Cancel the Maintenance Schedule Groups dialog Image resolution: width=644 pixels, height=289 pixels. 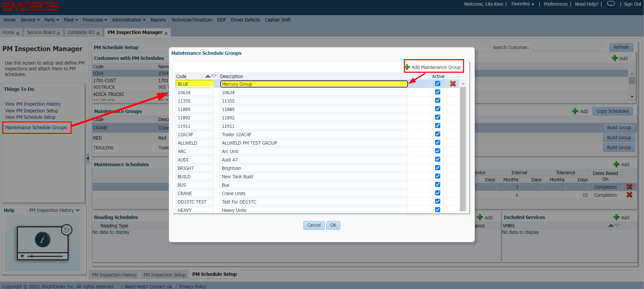coord(314,225)
